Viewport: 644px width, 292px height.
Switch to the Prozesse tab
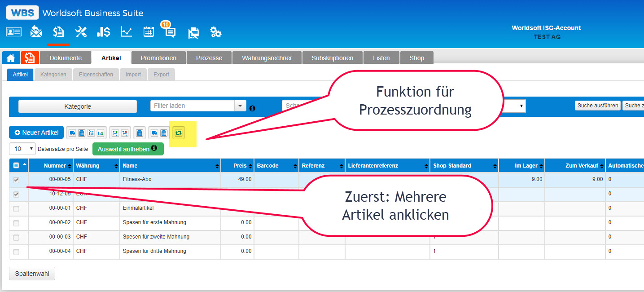tap(209, 58)
